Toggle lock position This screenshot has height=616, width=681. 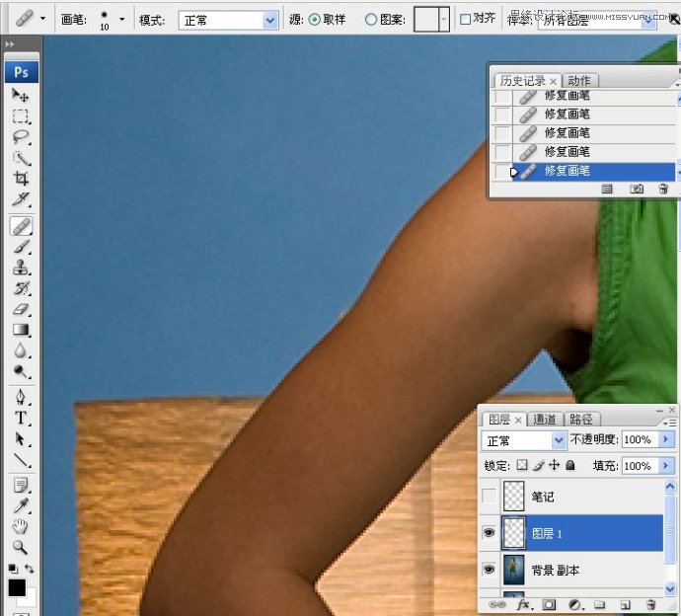[555, 465]
